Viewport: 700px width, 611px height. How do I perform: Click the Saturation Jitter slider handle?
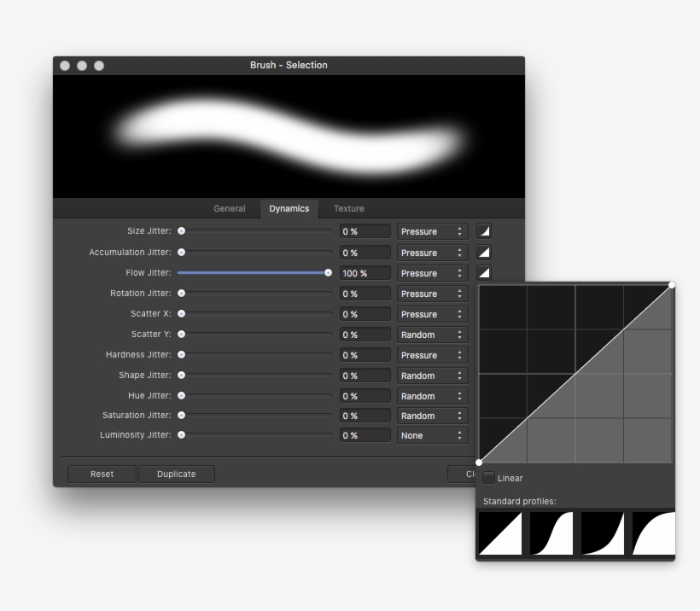point(181,415)
